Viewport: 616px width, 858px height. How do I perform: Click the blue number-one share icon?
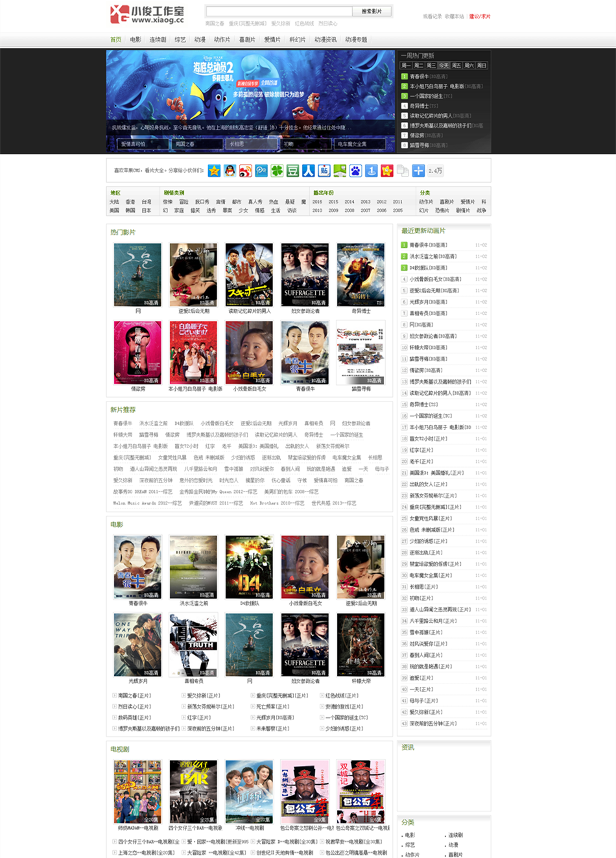372,171
